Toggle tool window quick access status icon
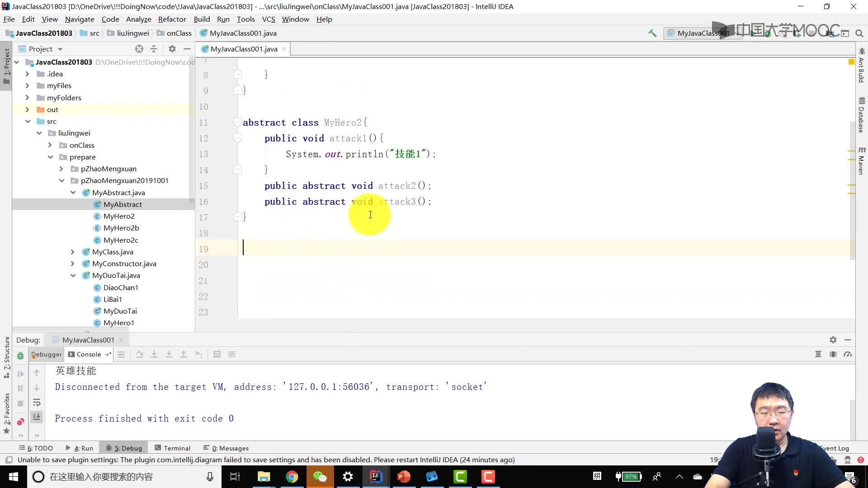 [9, 460]
